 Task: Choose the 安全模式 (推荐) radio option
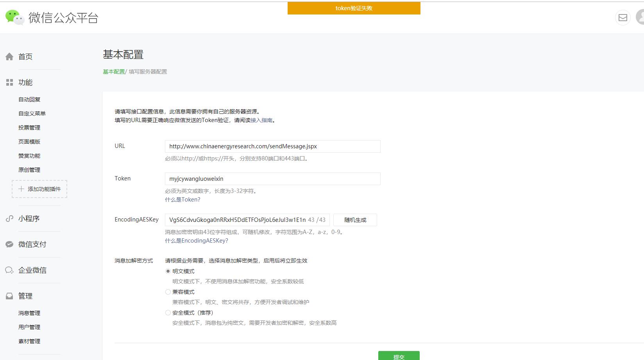[x=168, y=313]
